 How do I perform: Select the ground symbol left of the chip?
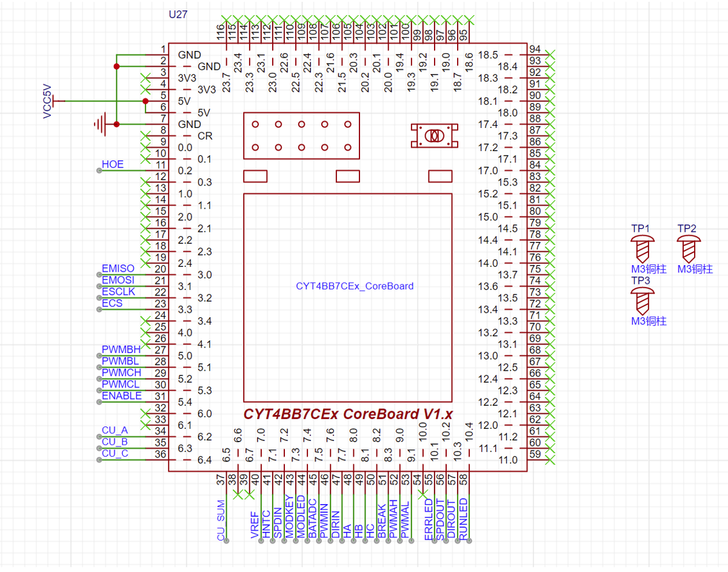pyautogui.click(x=101, y=124)
